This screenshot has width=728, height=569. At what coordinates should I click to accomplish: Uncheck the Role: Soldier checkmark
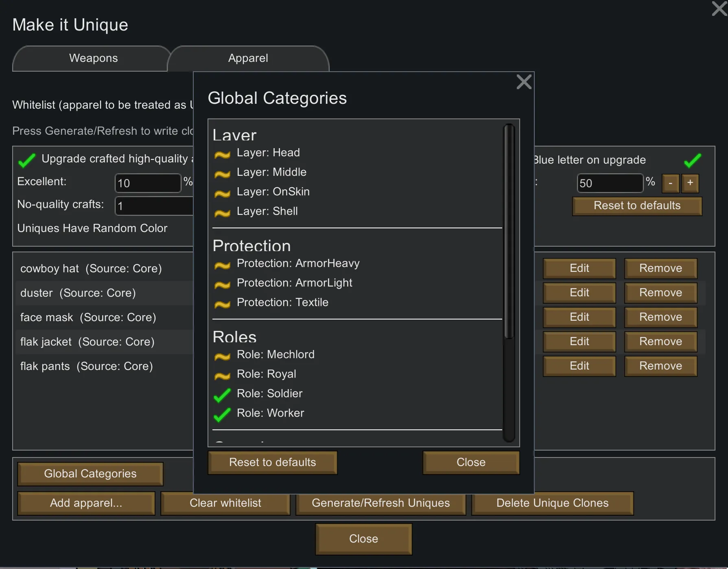(x=222, y=395)
